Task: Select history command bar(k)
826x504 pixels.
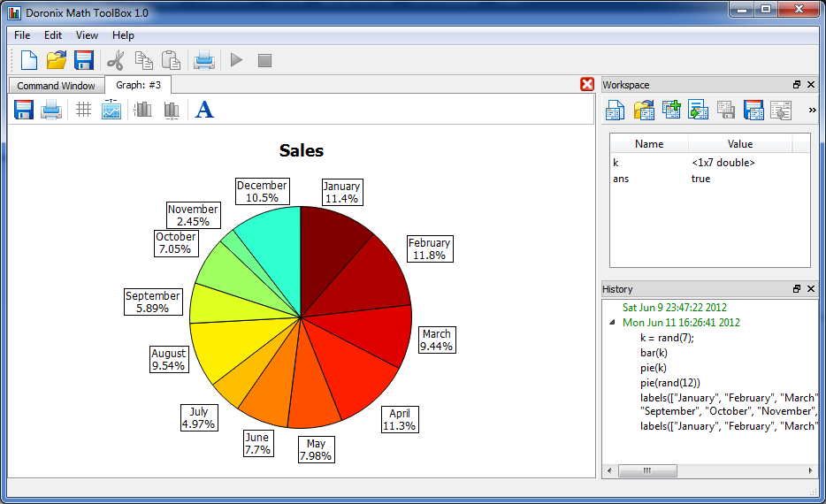Action: coord(654,353)
